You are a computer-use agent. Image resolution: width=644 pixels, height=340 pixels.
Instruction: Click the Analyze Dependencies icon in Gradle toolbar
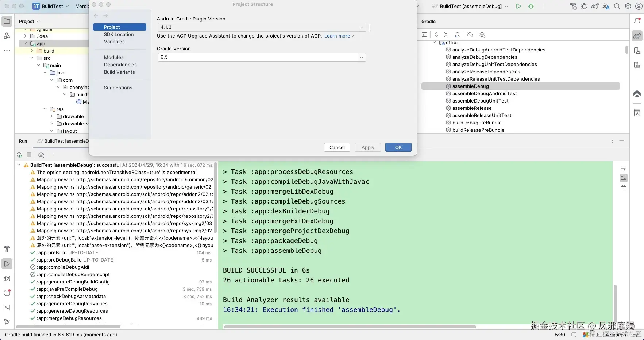click(458, 35)
